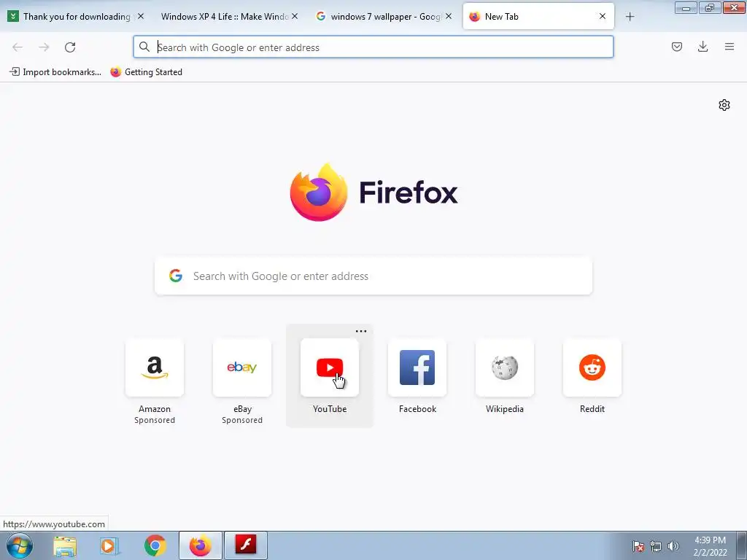
Task: Select Firefox taskbar button
Action: tap(200, 545)
